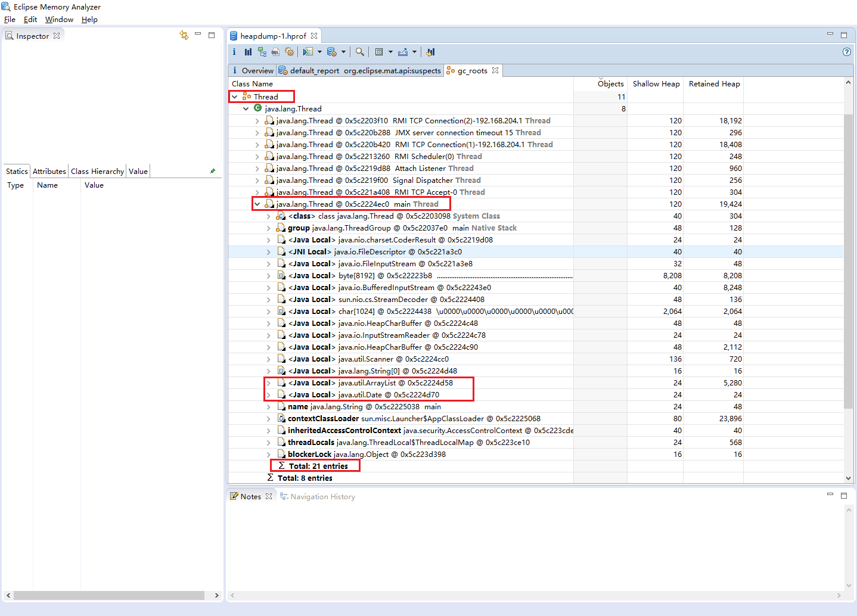
Task: Open the Export dropdown arrow
Action: [414, 52]
